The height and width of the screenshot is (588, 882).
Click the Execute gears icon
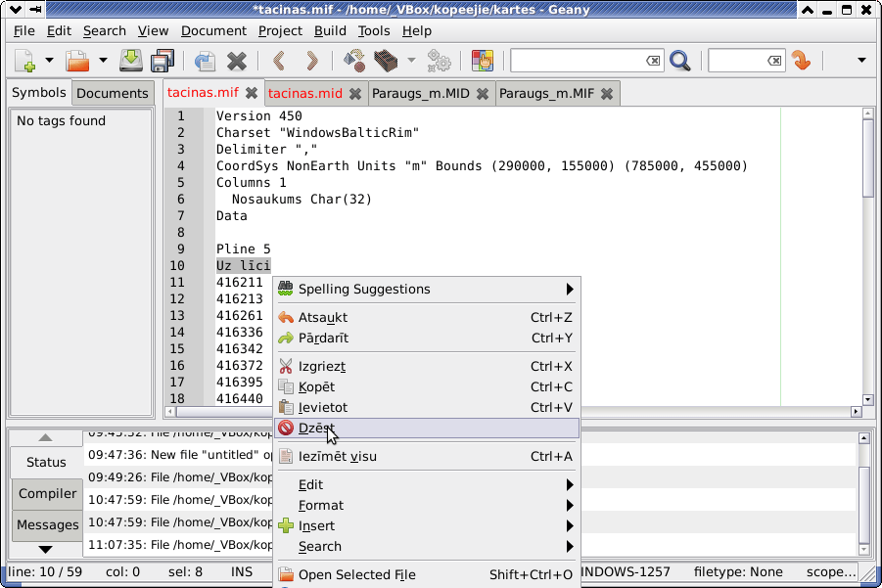tap(439, 60)
